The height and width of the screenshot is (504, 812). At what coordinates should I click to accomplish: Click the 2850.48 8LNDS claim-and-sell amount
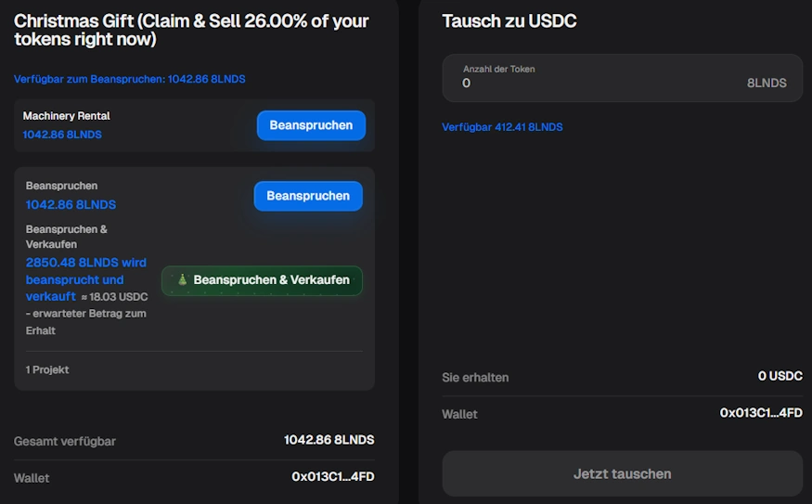85,263
